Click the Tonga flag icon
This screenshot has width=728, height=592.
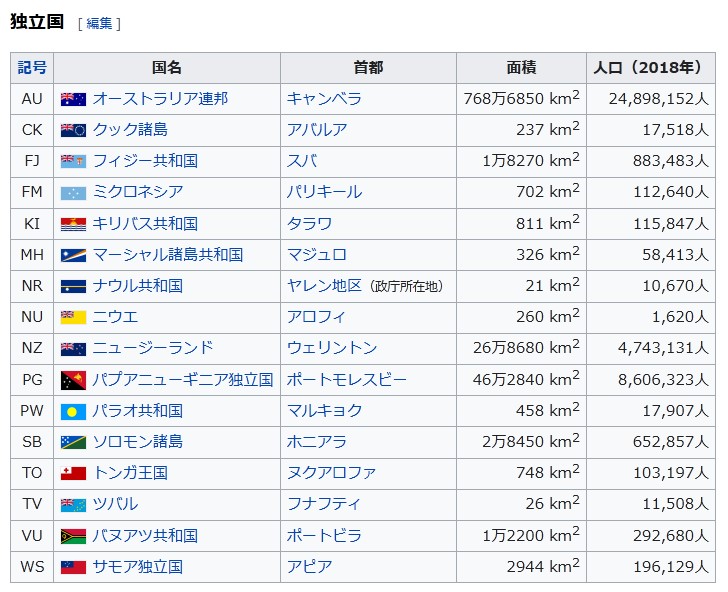(73, 473)
